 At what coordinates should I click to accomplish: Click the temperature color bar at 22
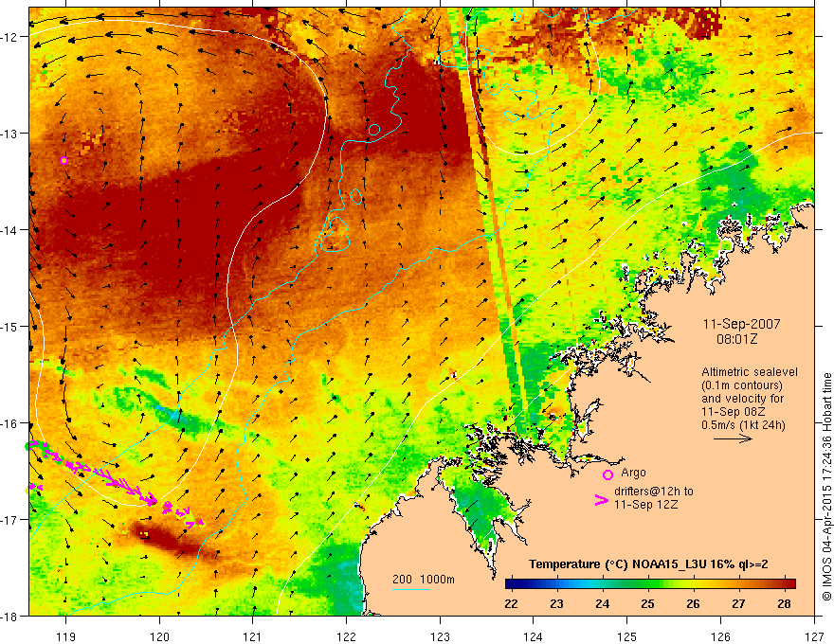(x=511, y=584)
